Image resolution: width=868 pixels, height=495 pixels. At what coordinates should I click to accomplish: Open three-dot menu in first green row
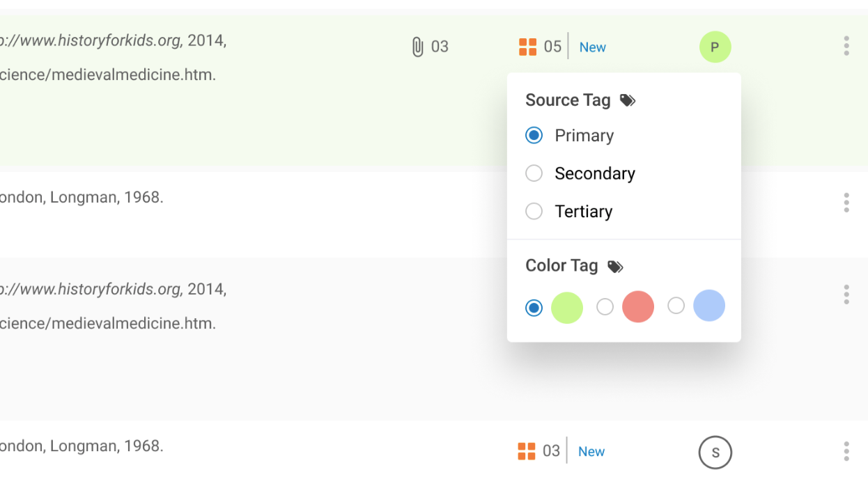tap(846, 46)
